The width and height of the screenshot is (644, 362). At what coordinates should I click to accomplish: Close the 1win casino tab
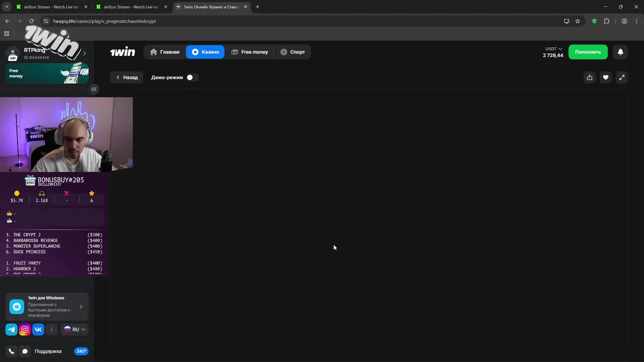(246, 7)
